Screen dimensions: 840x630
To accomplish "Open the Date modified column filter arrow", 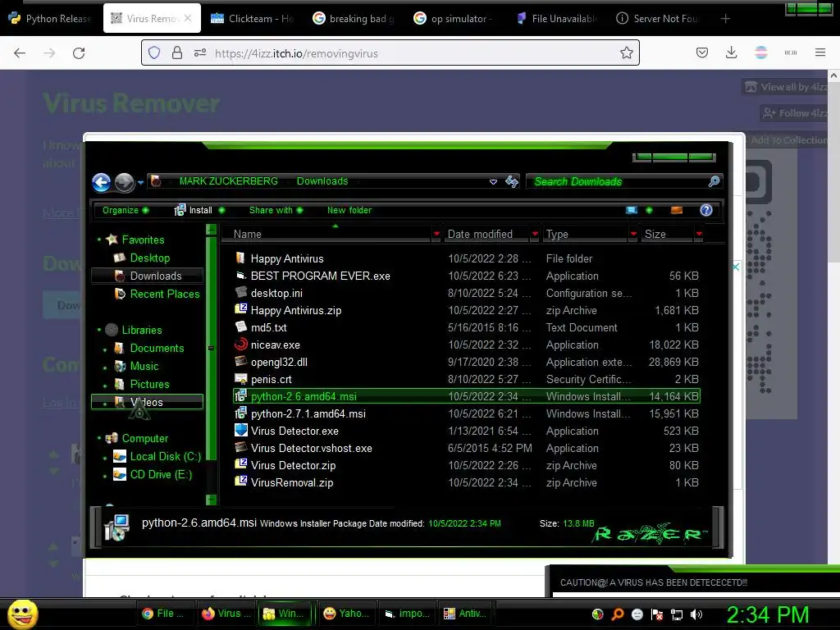I will pos(535,234).
